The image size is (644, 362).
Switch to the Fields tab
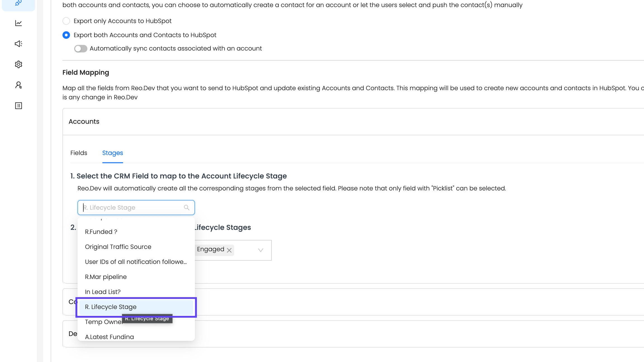coord(79,153)
